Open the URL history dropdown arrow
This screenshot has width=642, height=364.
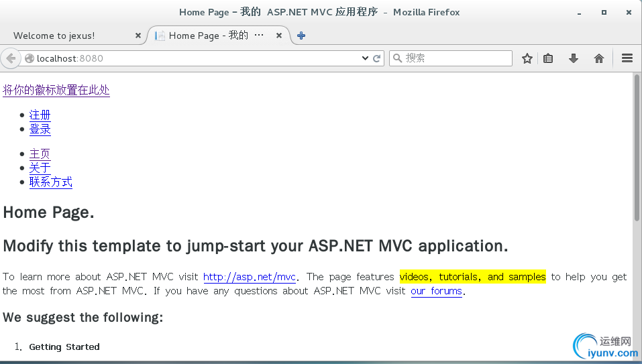(365, 58)
